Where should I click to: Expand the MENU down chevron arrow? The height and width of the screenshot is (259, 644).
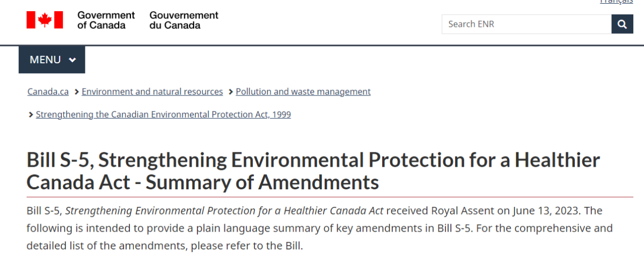pos(72,60)
